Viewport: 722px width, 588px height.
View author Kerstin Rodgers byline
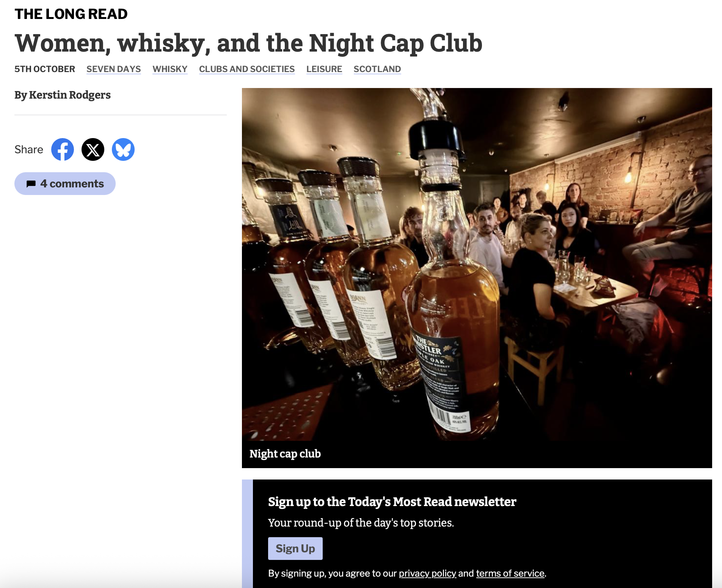63,95
